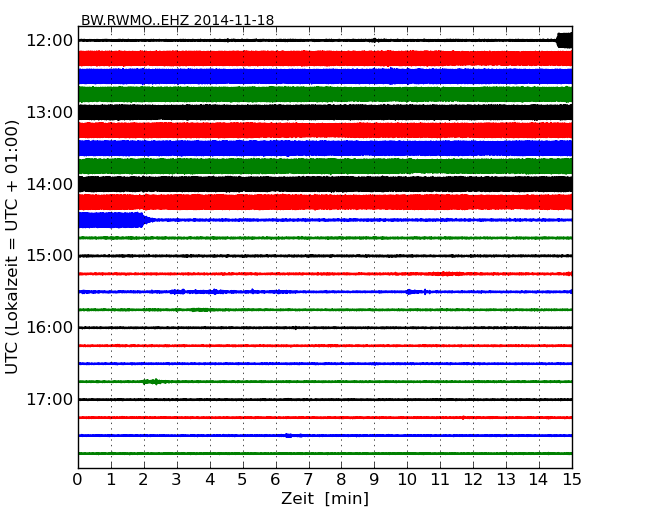Click the x-axis tick label "1"
This screenshot has width=650, height=520.
click(x=111, y=479)
